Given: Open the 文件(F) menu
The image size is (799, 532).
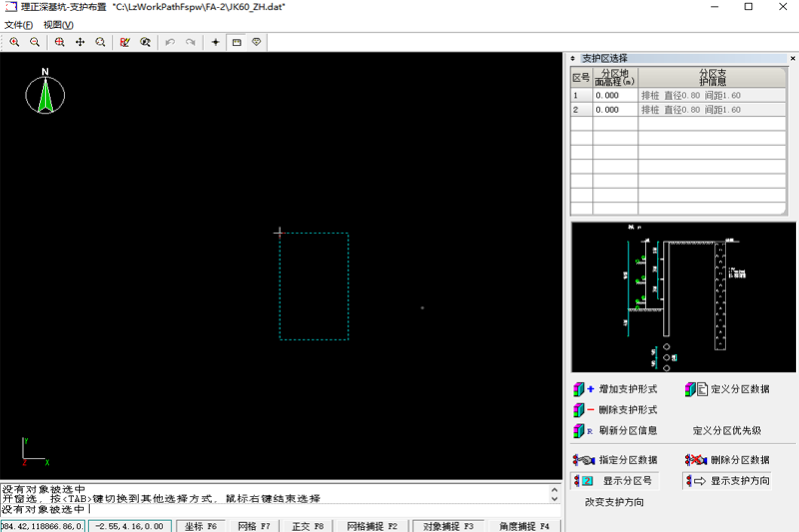Looking at the screenshot, I should tap(19, 25).
